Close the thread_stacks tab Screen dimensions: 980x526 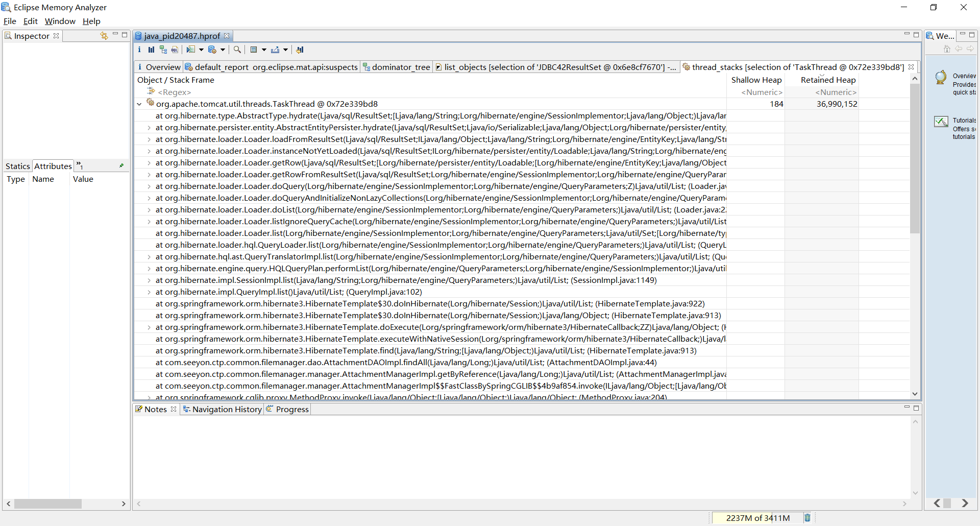911,67
